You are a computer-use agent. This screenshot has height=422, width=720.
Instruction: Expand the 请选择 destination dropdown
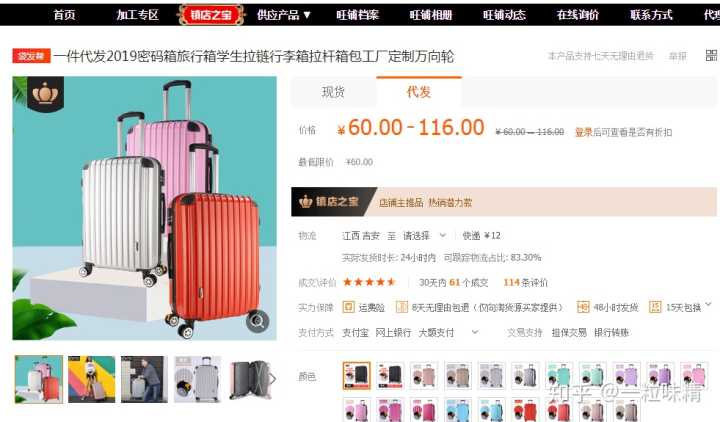[424, 236]
